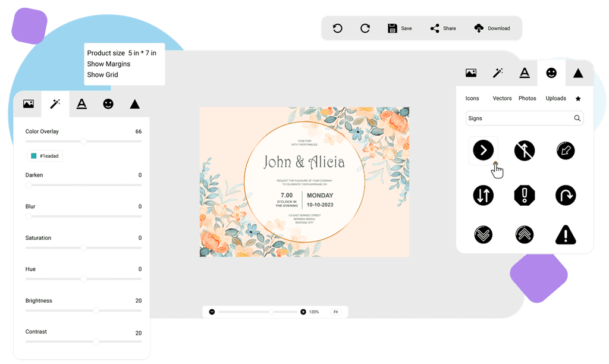Select the shapes triangle icon
Viewport: 609px width, 364px height.
577,72
